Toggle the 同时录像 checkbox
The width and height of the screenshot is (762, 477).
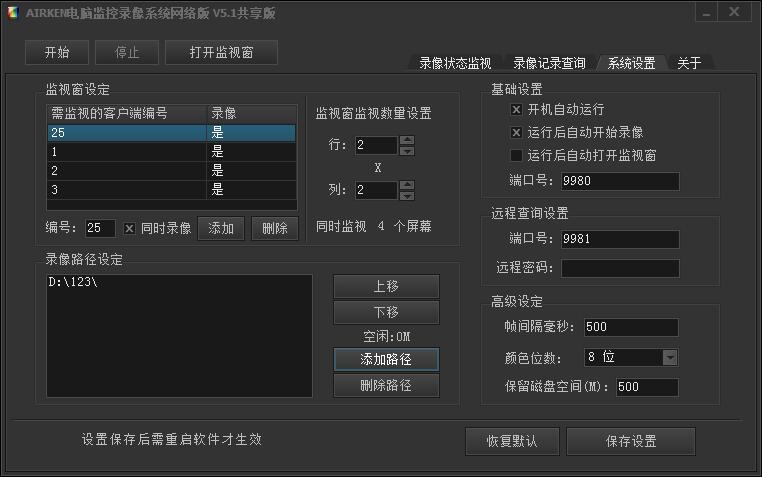pos(129,228)
